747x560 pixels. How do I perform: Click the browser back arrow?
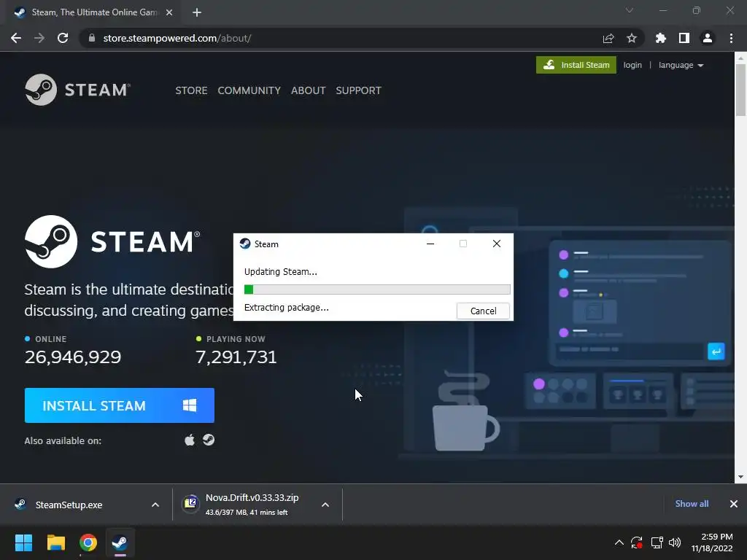pyautogui.click(x=16, y=38)
